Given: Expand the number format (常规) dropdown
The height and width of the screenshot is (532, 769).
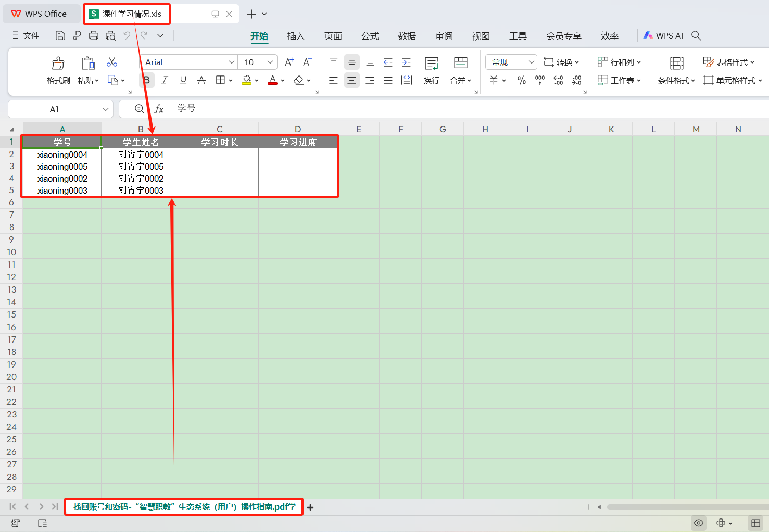Looking at the screenshot, I should [531, 62].
